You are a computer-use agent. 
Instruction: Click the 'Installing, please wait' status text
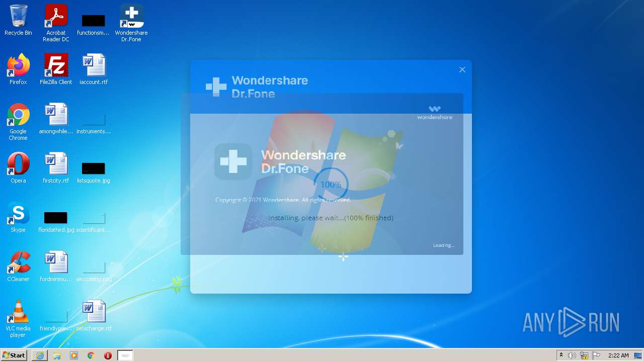(331, 218)
